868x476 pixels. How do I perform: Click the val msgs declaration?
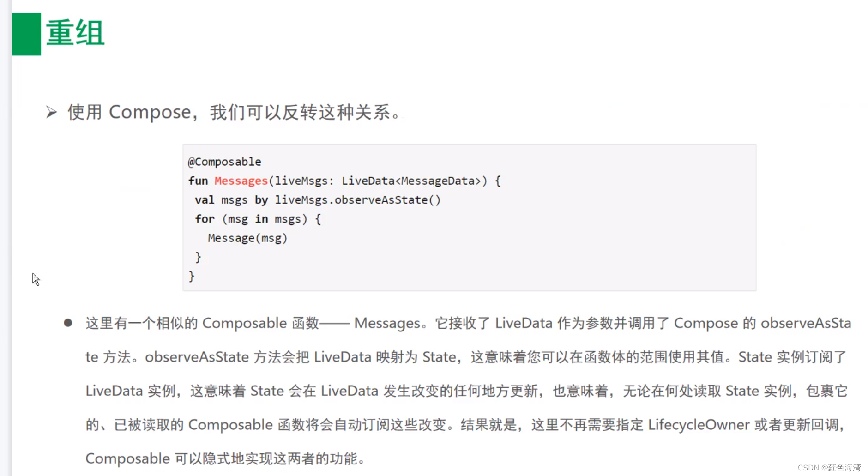[x=221, y=200]
